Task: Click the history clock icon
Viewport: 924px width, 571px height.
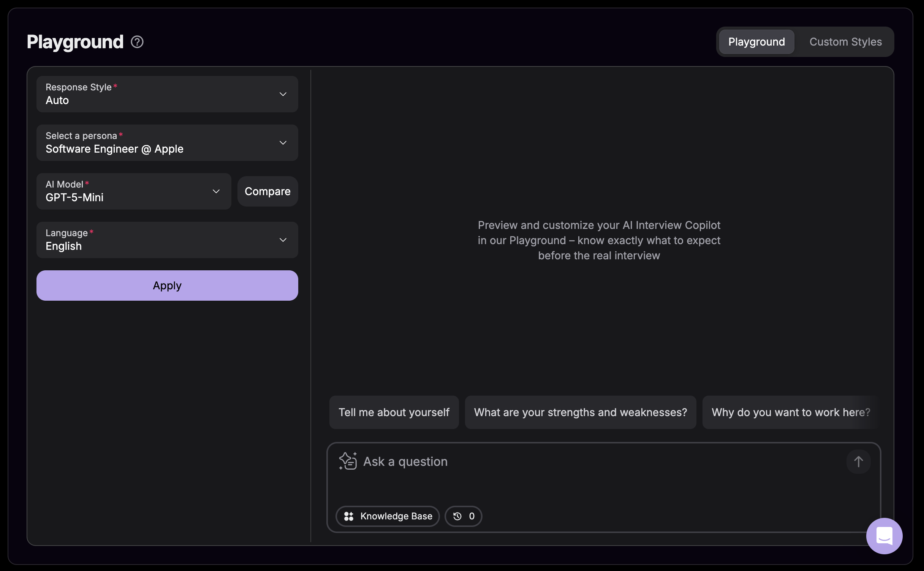Action: [x=457, y=516]
